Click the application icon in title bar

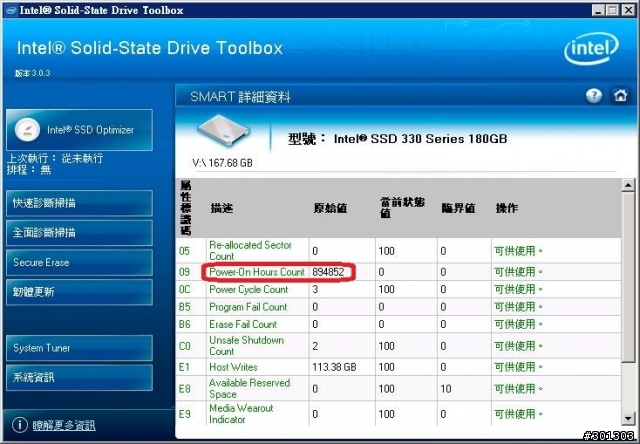[11, 10]
